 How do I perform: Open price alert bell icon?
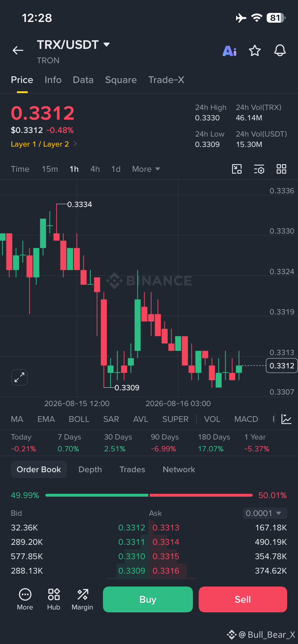[x=280, y=51]
